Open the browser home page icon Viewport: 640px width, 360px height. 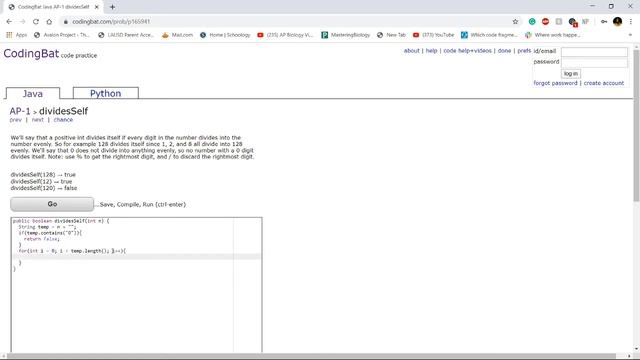tap(49, 22)
